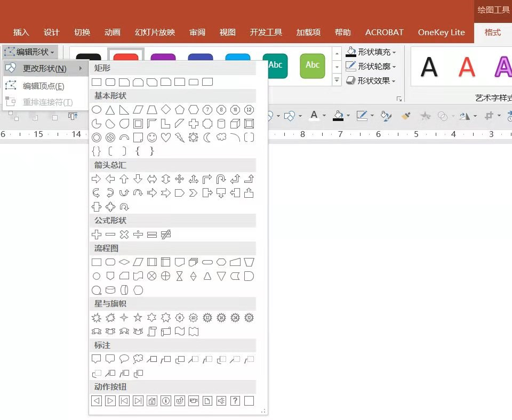Choose the sun shape

pos(193,138)
